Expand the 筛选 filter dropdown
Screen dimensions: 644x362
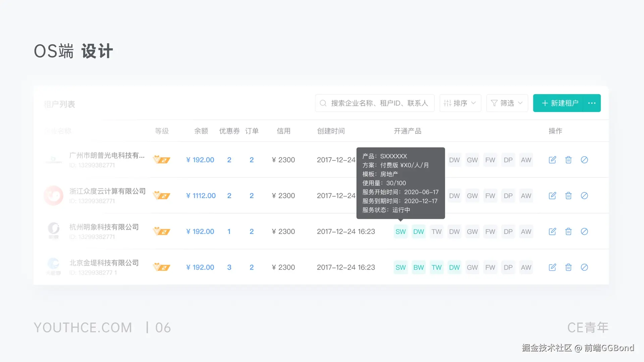507,103
